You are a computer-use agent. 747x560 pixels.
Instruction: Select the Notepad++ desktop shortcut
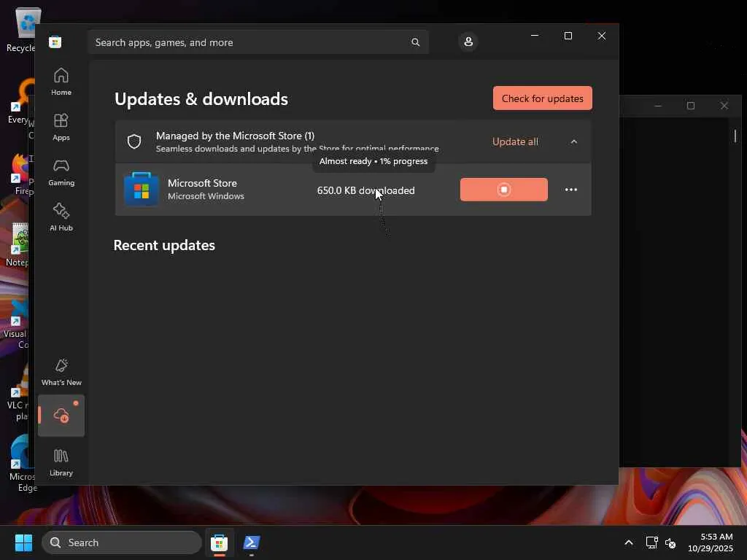pyautogui.click(x=18, y=245)
